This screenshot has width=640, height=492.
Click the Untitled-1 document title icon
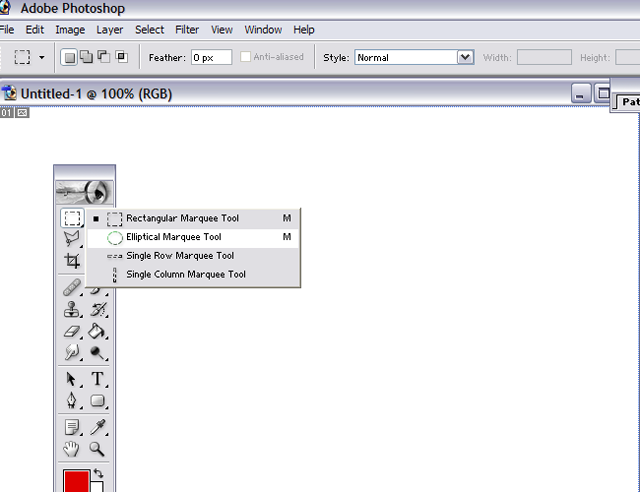pos(9,94)
